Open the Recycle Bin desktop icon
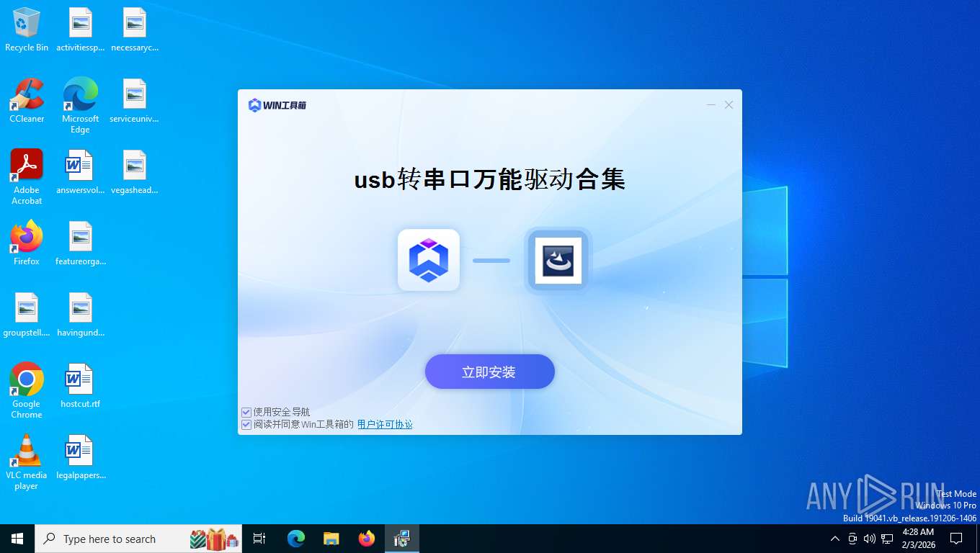The image size is (980, 553). click(27, 30)
